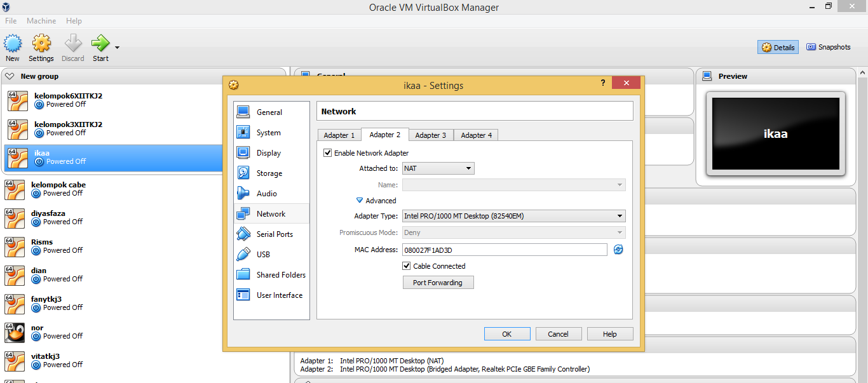Select the Storage settings category icon

[x=243, y=173]
